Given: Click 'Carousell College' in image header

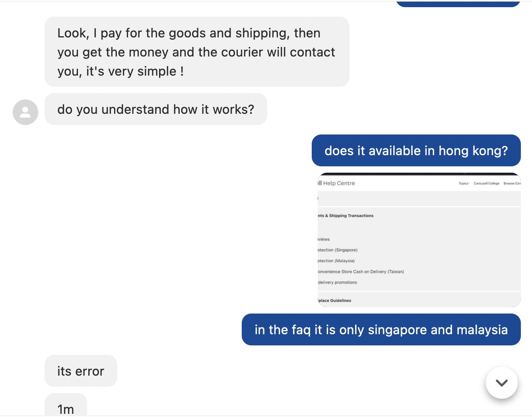Looking at the screenshot, I should [x=487, y=183].
